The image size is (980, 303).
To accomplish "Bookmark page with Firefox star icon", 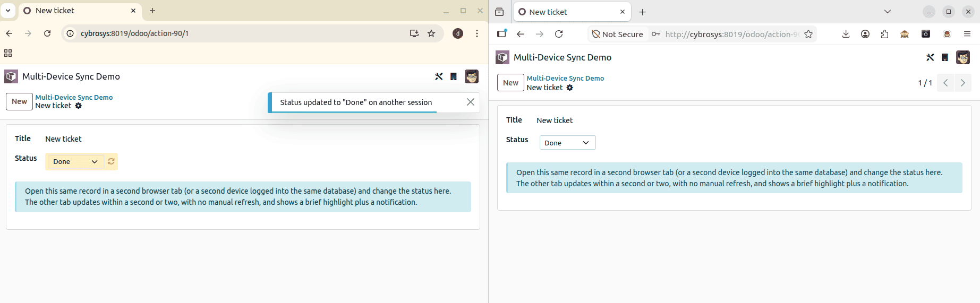I will (x=808, y=34).
